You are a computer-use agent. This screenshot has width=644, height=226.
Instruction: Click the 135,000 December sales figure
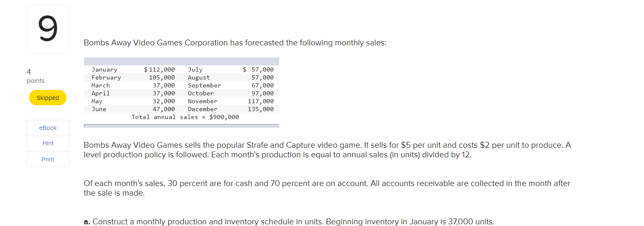261,109
